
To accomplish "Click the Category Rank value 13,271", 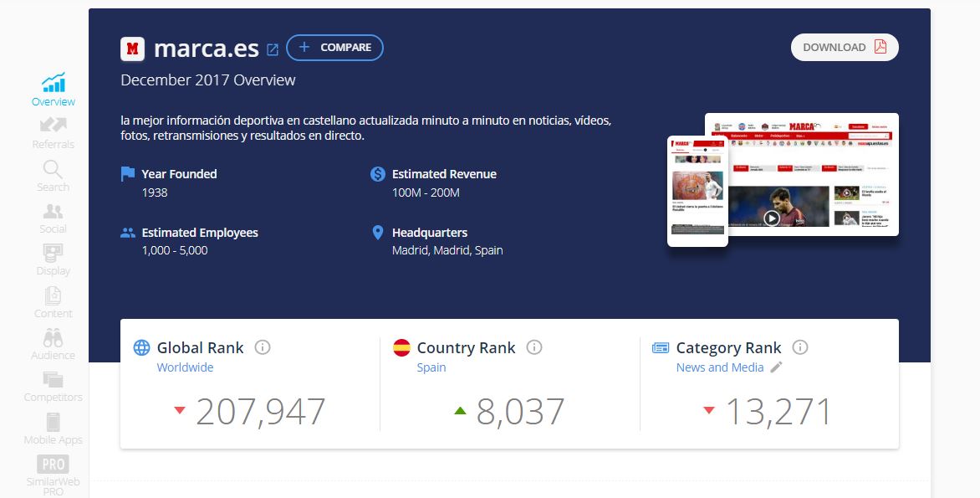I will (778, 412).
